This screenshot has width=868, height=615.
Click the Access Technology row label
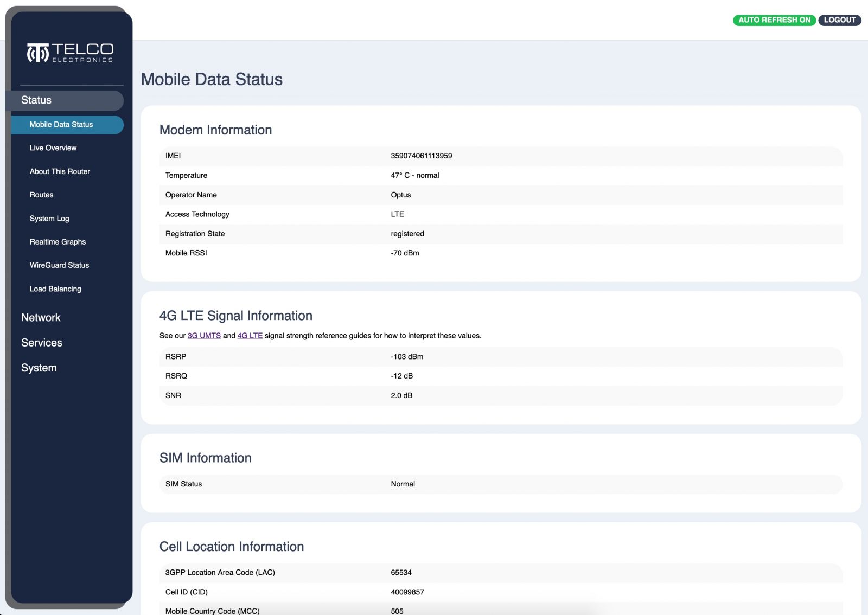[197, 214]
